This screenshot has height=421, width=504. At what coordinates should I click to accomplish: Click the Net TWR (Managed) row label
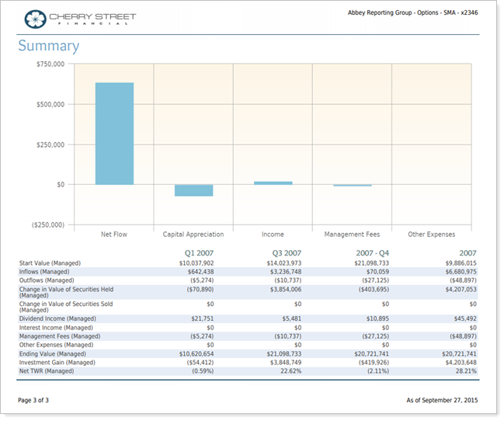pyautogui.click(x=46, y=371)
